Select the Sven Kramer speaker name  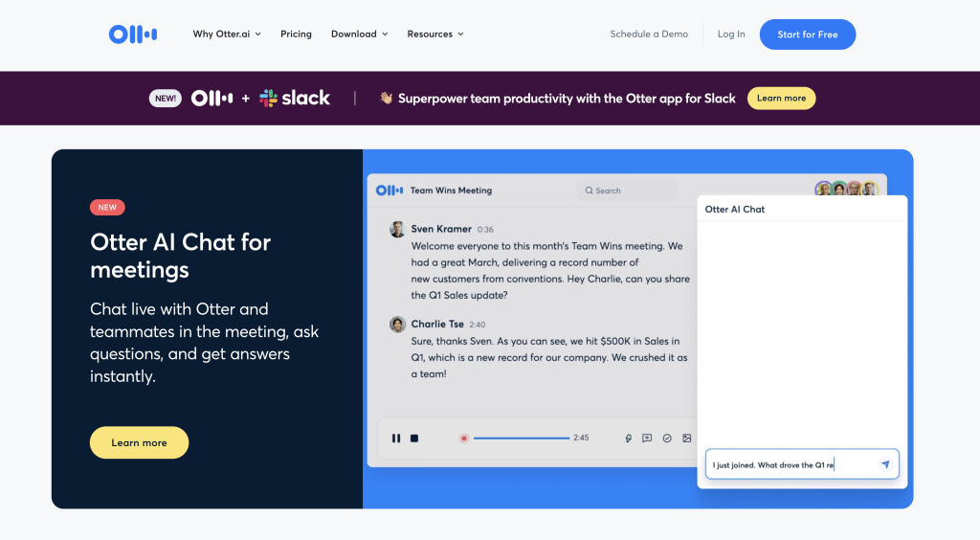(441, 229)
